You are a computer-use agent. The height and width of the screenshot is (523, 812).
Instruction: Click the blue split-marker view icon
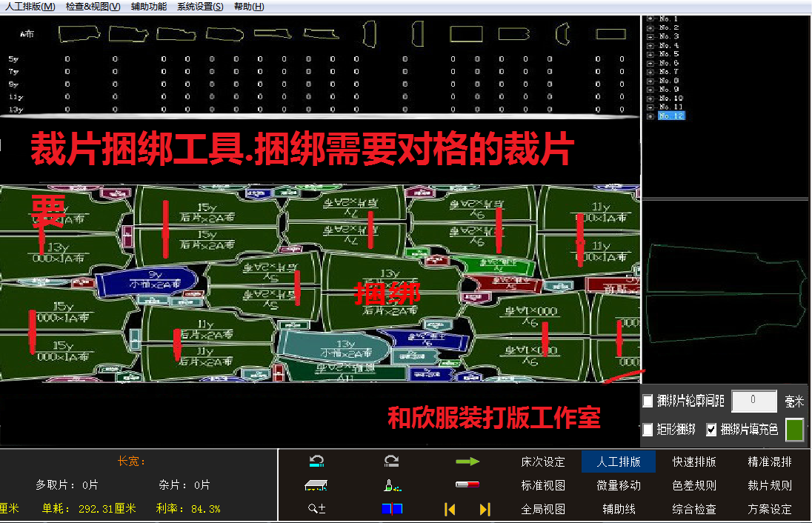pos(391,509)
